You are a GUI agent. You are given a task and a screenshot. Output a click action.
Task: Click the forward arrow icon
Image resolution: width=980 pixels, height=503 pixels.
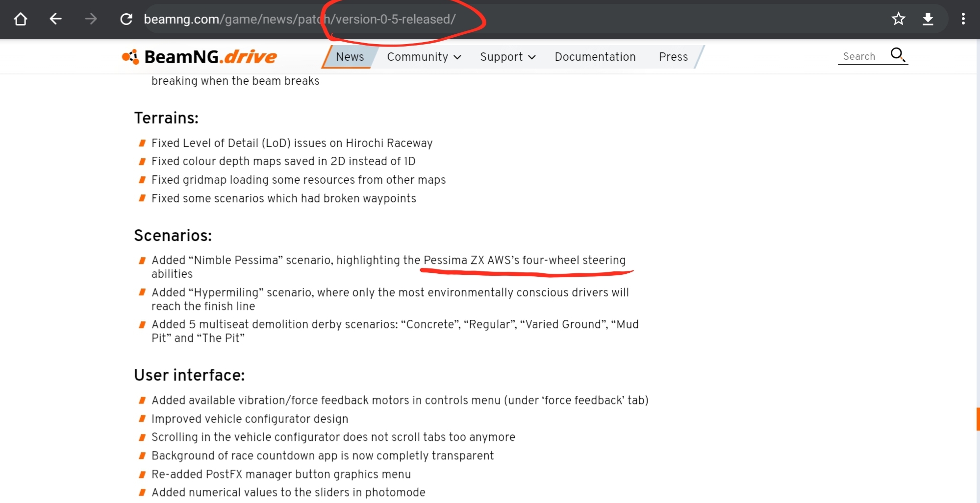coord(91,19)
